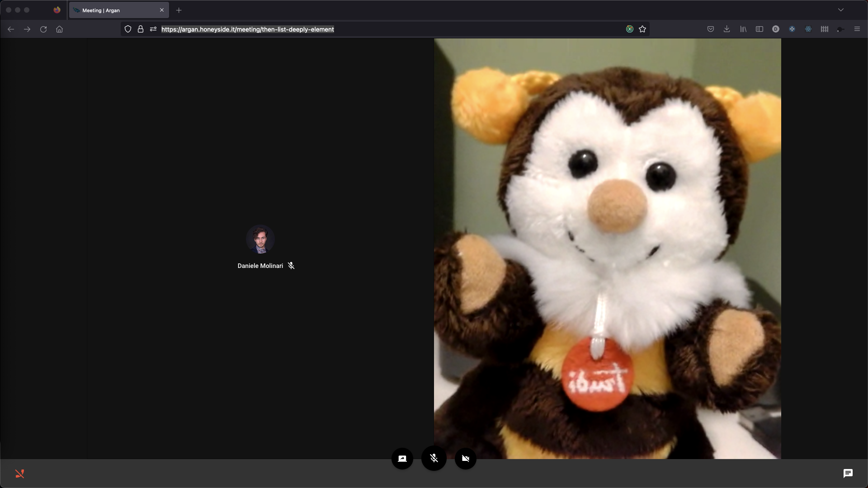The width and height of the screenshot is (868, 488).
Task: Expand the list all tabs chevron
Action: pyautogui.click(x=841, y=10)
